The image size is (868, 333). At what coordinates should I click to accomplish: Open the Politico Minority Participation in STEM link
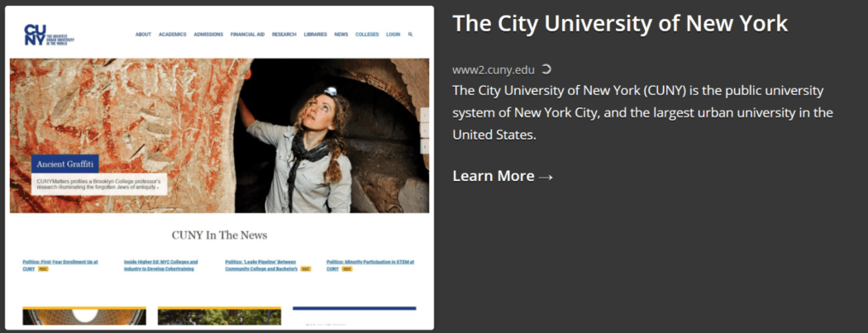(x=370, y=265)
